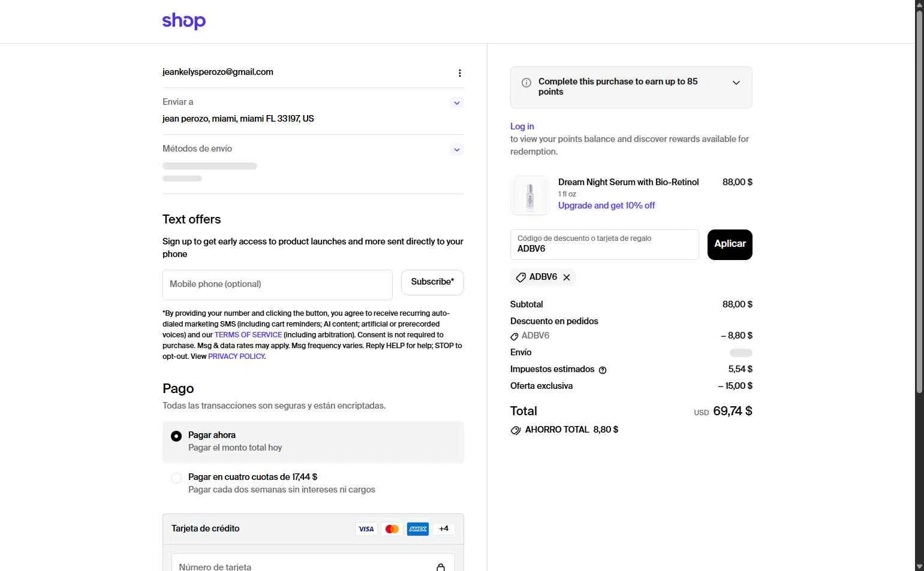Open the Dream Night Serum product thumbnail
Image resolution: width=924 pixels, height=571 pixels.
[530, 195]
